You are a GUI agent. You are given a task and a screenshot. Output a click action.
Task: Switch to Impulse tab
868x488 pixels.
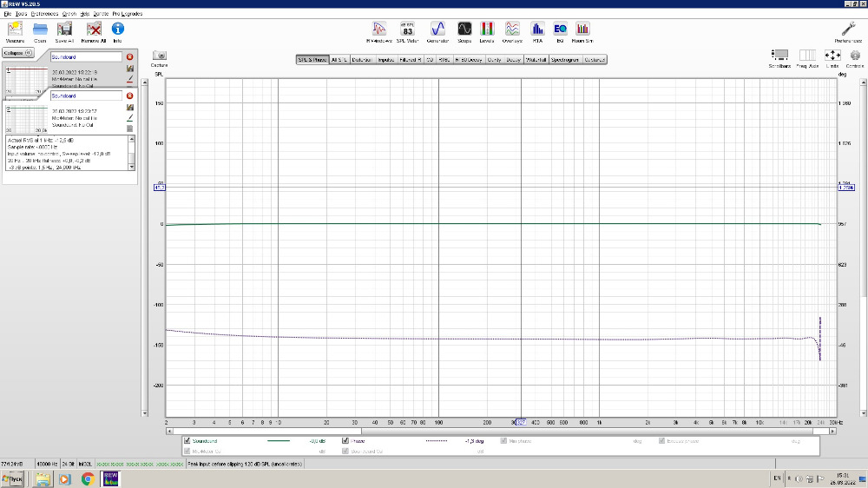pyautogui.click(x=386, y=60)
